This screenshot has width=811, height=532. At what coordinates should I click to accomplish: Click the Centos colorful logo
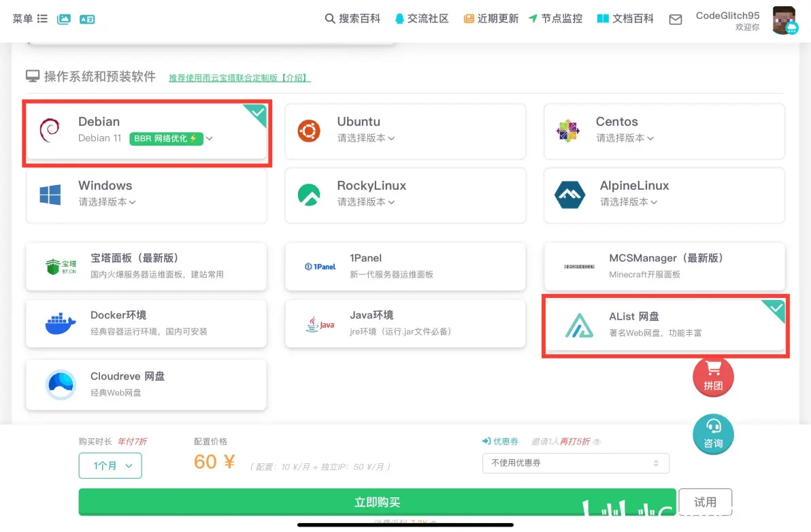coord(567,131)
